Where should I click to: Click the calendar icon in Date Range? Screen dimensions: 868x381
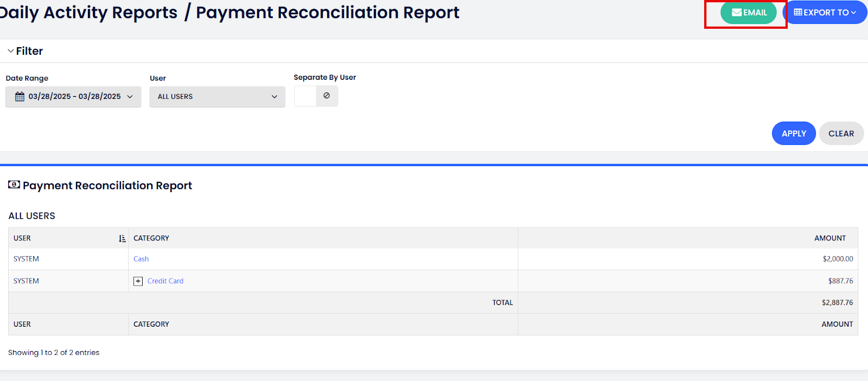(20, 97)
